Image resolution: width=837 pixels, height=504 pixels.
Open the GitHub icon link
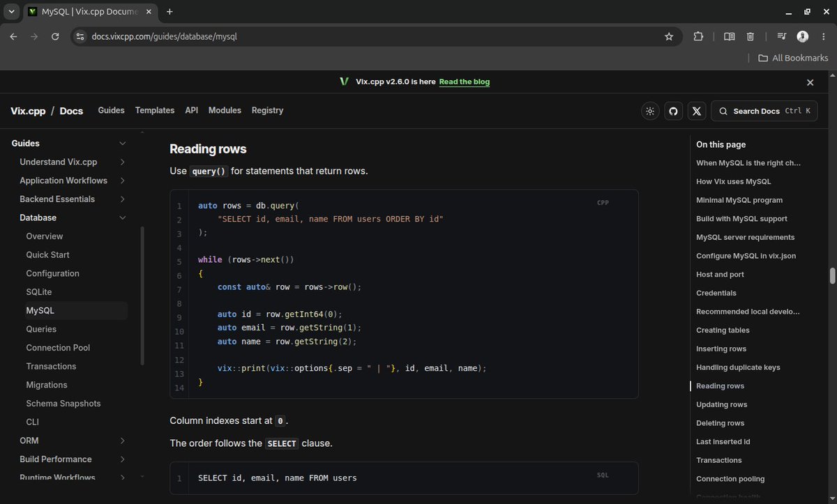[673, 111]
